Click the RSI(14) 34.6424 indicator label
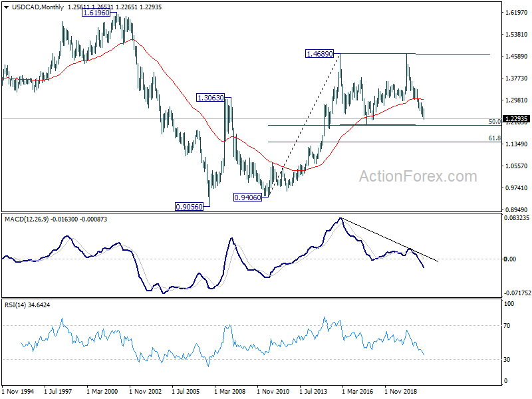The height and width of the screenshot is (399, 532). (27, 305)
